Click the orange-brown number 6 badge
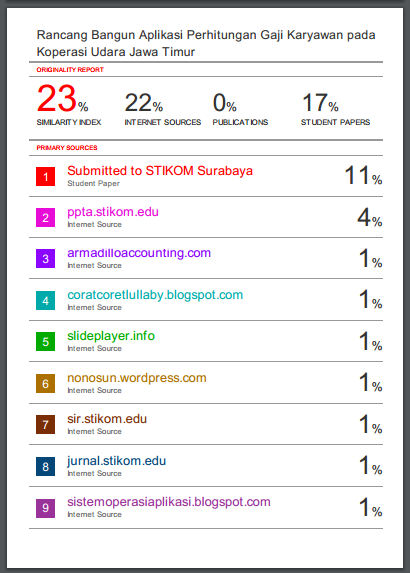This screenshot has height=573, width=410. point(45,384)
